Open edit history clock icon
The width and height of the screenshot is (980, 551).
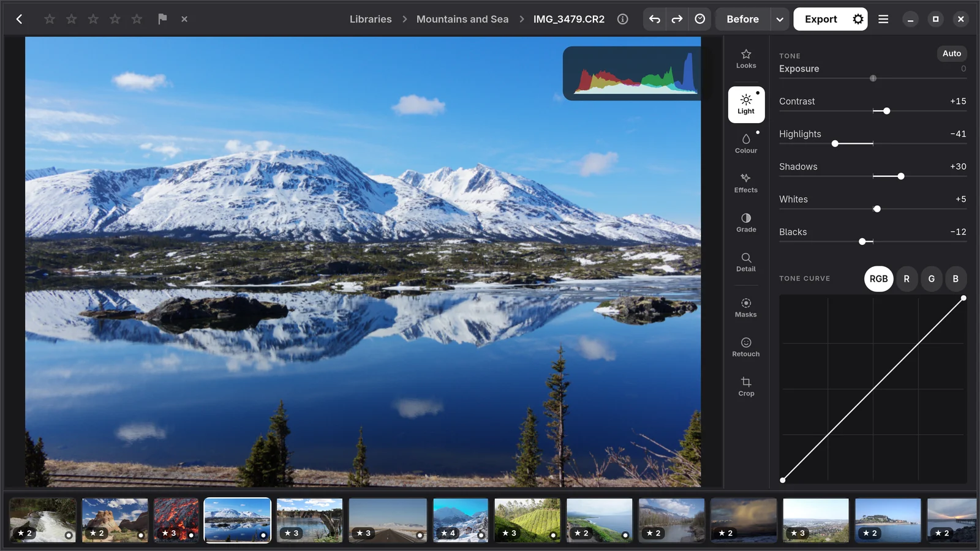(699, 19)
